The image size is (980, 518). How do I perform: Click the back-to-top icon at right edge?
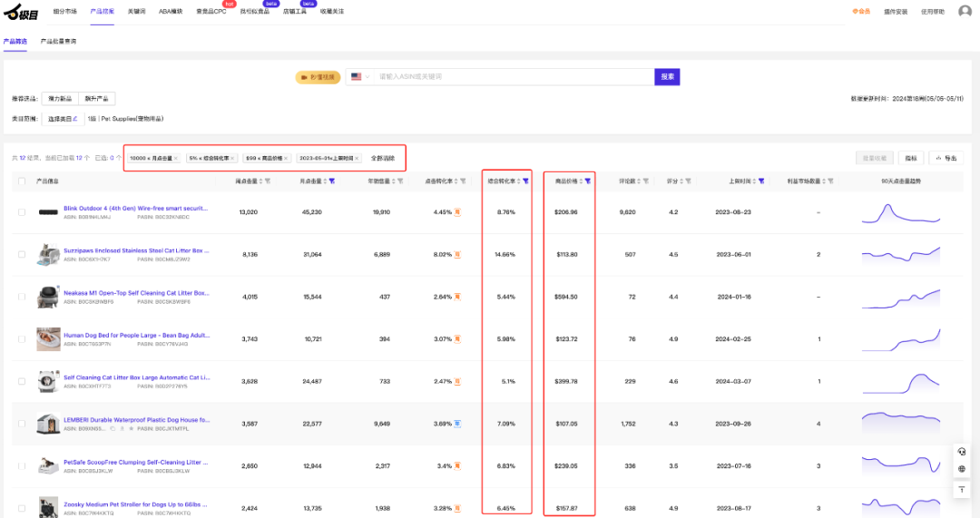pyautogui.click(x=962, y=490)
